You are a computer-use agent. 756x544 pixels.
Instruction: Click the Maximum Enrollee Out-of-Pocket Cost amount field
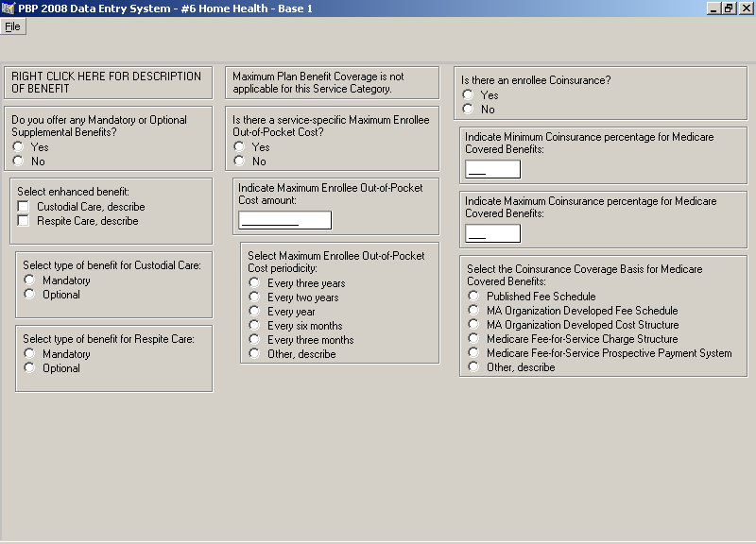(x=285, y=220)
